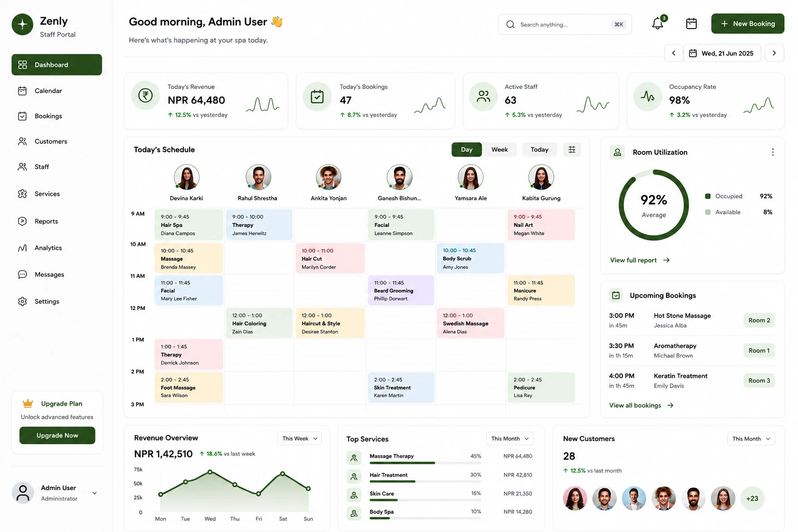
Task: Open Kabita Gurung's staff avatar
Action: click(x=541, y=177)
